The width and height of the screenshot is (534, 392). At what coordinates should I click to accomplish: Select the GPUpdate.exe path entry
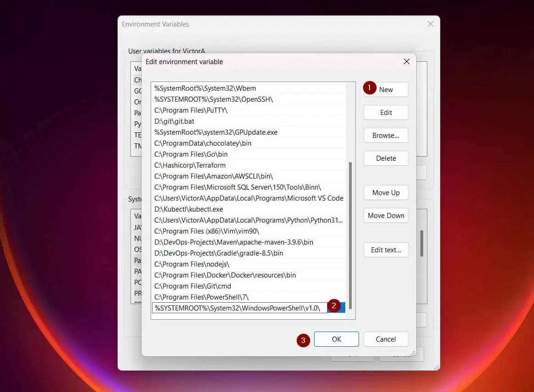pyautogui.click(x=249, y=132)
